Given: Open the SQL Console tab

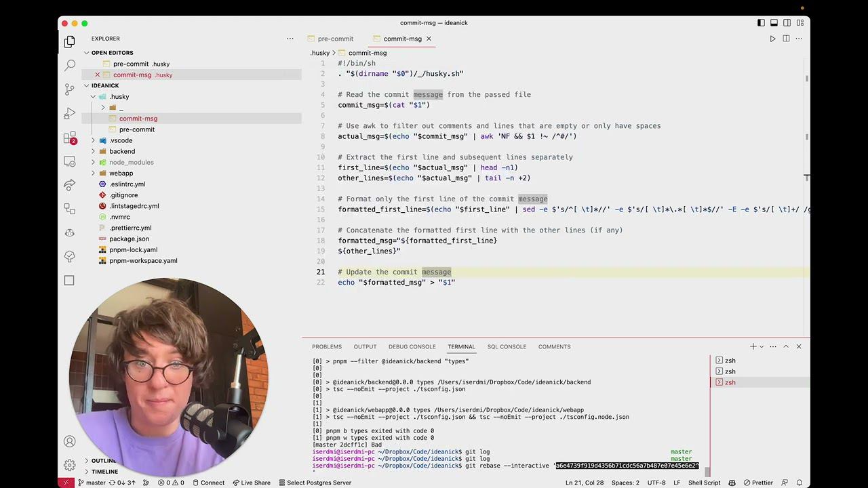Looking at the screenshot, I should click(507, 346).
